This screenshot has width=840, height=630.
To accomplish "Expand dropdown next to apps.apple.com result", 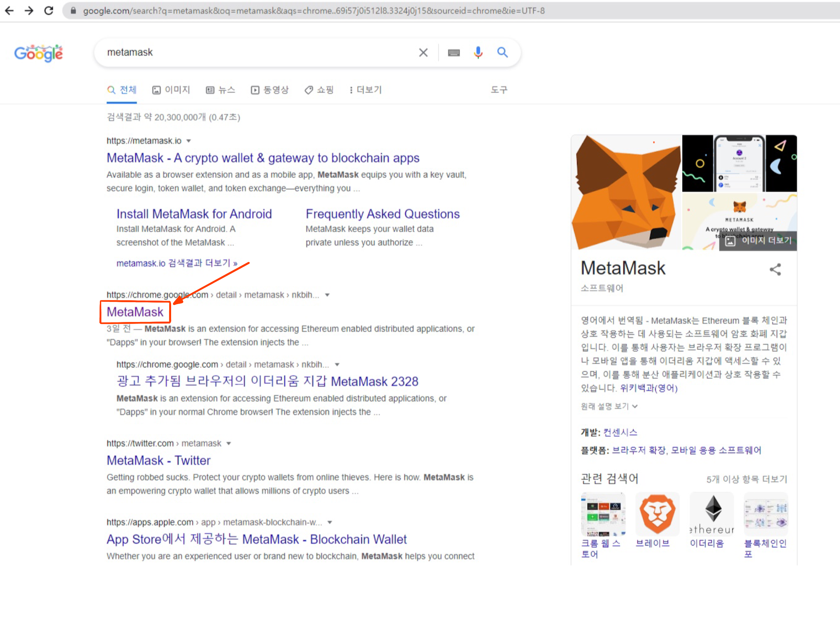I will coord(330,522).
